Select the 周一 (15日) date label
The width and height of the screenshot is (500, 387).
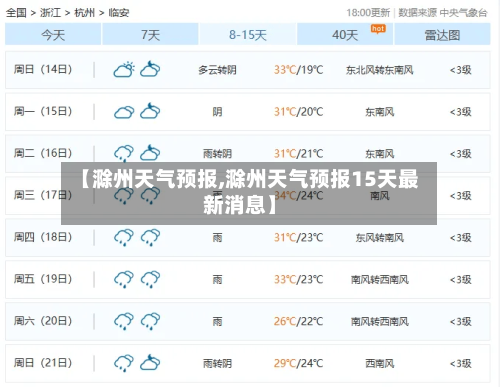click(x=43, y=111)
